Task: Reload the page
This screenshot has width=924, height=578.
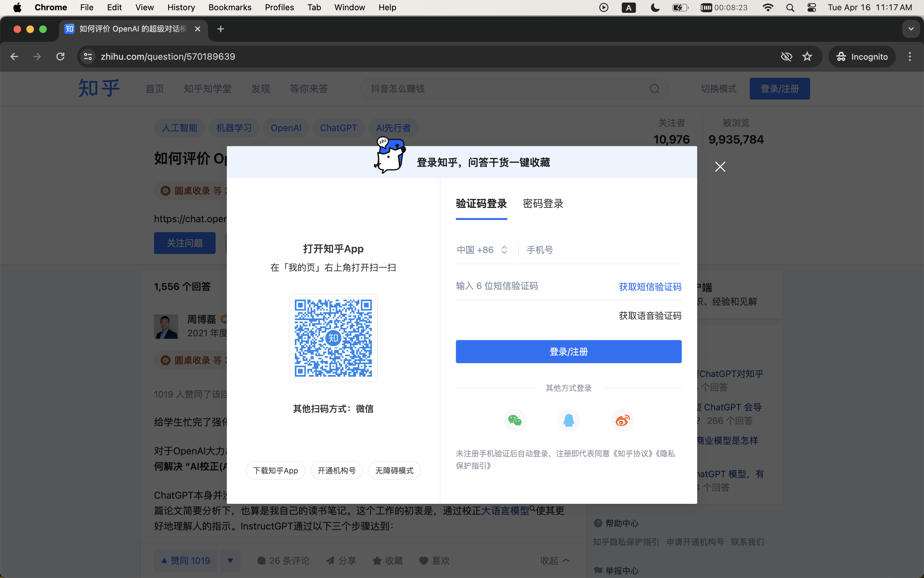Action: (60, 57)
